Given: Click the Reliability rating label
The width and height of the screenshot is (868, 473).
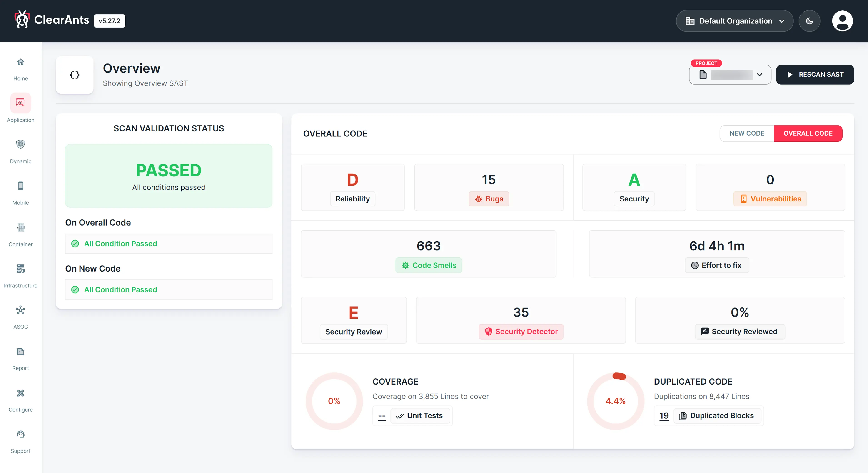Looking at the screenshot, I should click(x=352, y=199).
